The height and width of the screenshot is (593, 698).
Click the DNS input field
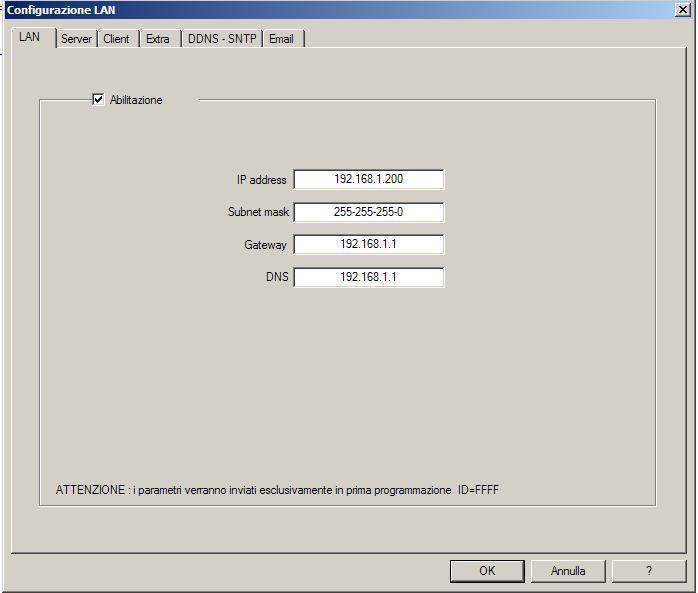click(x=369, y=277)
